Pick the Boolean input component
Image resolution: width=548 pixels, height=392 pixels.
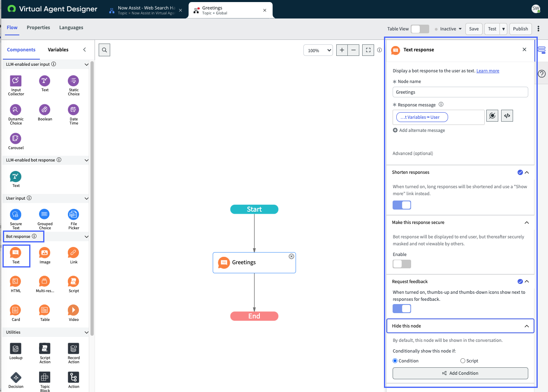coord(45,113)
